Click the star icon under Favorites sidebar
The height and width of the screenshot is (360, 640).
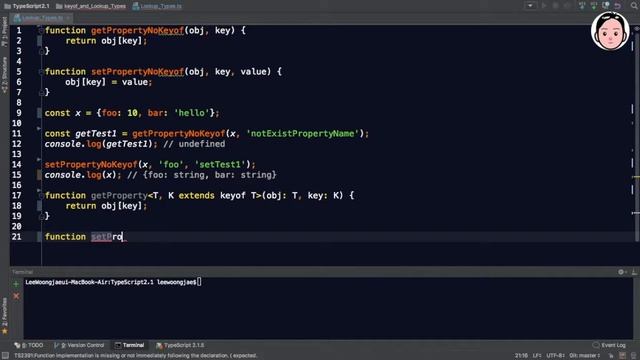(4, 331)
